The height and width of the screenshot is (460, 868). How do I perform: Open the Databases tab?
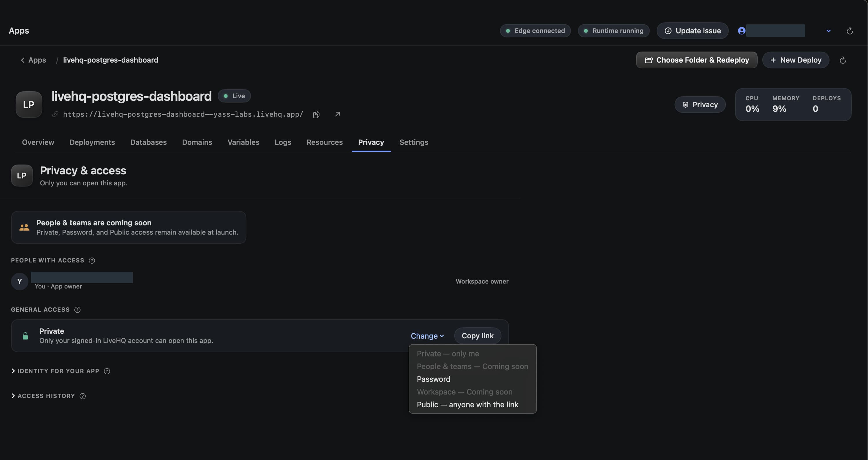pyautogui.click(x=148, y=142)
